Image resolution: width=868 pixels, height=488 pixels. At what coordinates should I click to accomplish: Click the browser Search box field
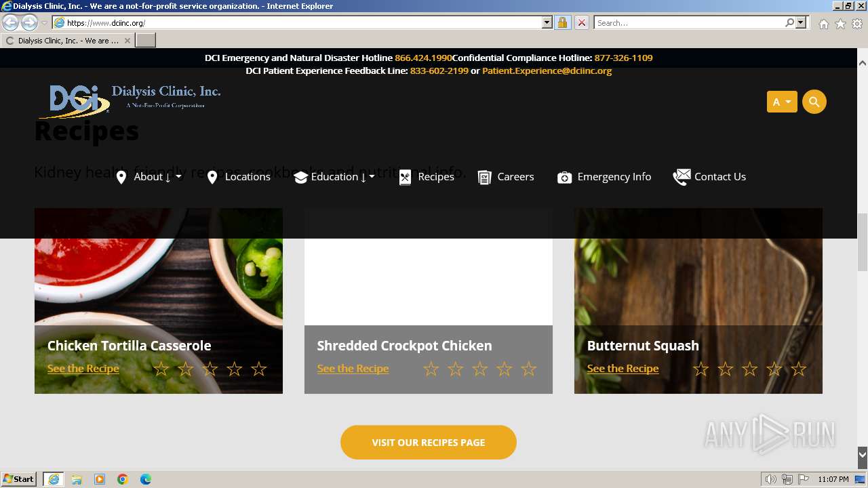pyautogui.click(x=689, y=23)
